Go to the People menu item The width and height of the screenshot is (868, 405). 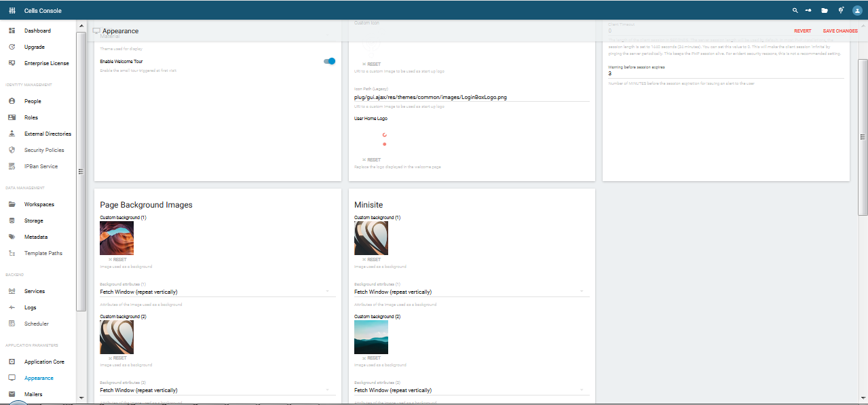point(33,101)
